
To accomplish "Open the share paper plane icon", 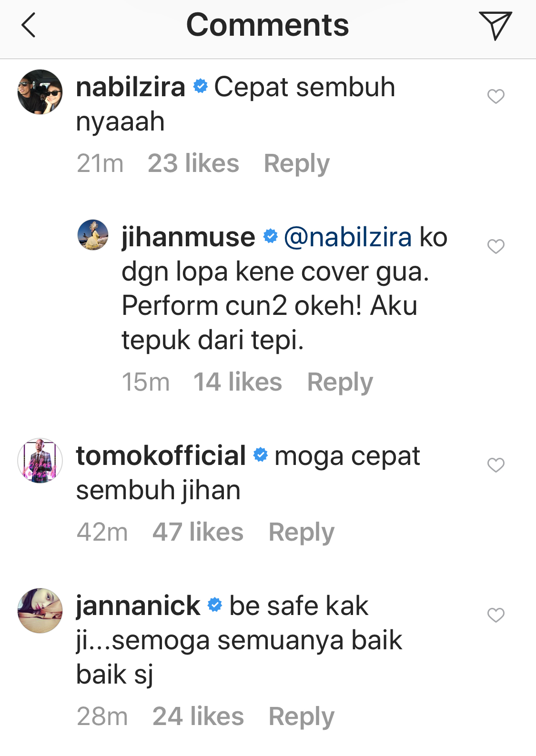I will 495,25.
